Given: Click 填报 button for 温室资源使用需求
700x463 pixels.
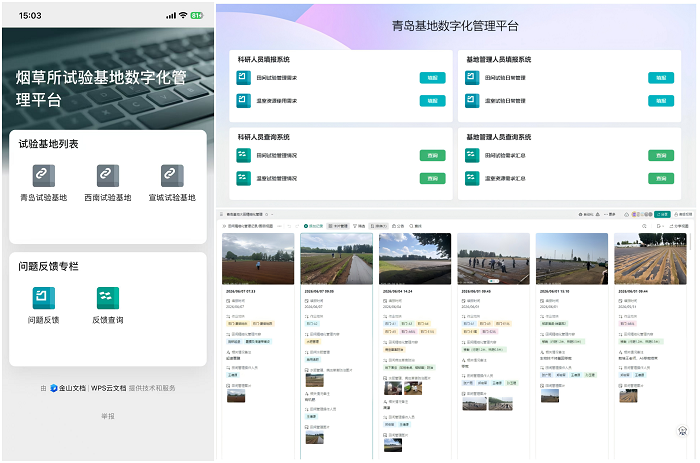Looking at the screenshot, I should [x=433, y=101].
